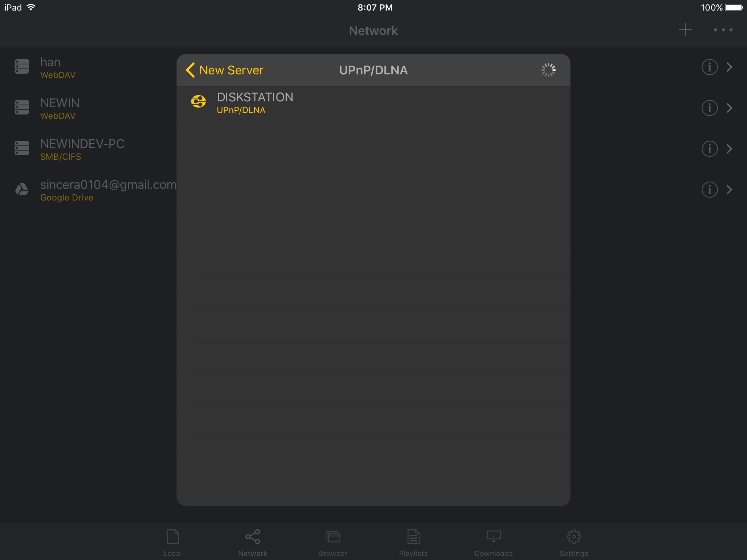Switch to the Local tab
747x560 pixels.
click(173, 543)
